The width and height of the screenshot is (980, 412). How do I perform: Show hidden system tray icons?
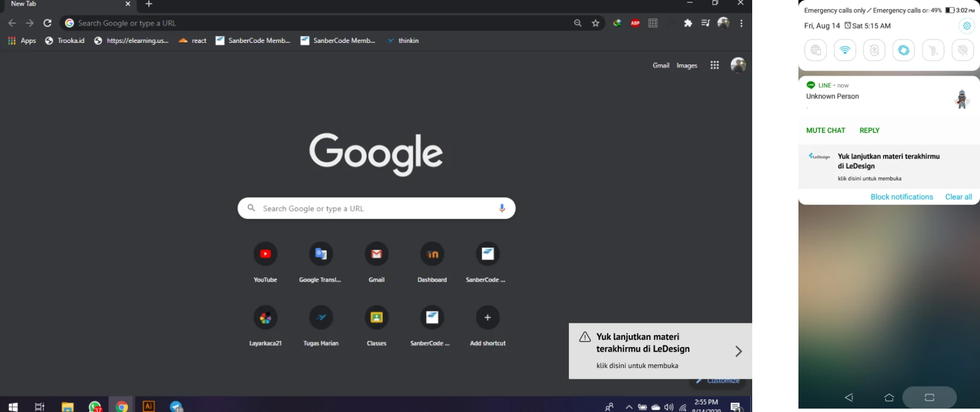tap(629, 406)
